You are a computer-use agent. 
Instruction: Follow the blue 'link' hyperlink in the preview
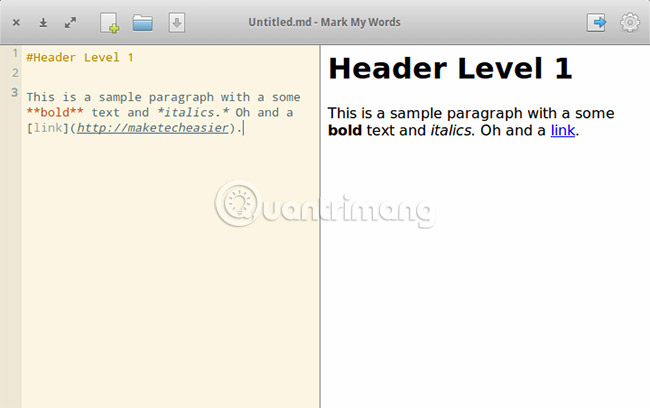pos(563,130)
